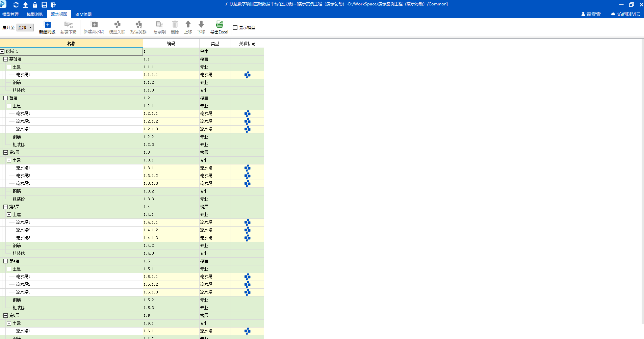
Task: Click the user account name at top right
Action: 593,14
